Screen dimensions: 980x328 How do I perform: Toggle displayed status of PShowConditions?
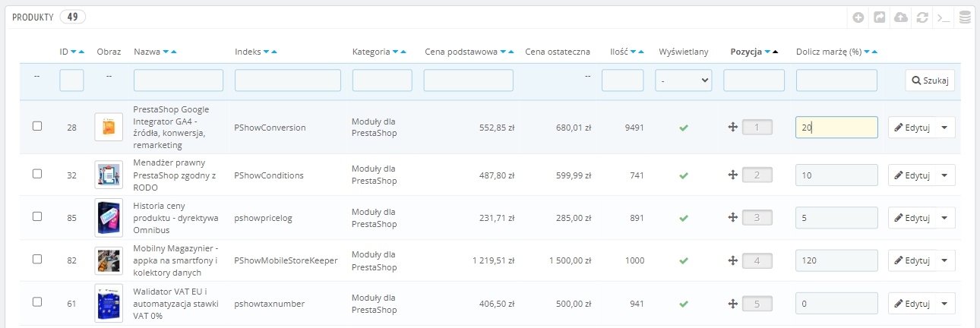point(684,175)
